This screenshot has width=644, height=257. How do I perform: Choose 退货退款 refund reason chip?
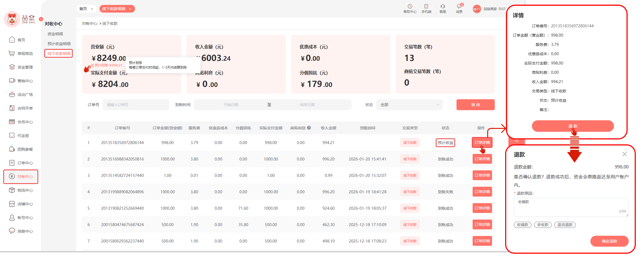[565, 225]
